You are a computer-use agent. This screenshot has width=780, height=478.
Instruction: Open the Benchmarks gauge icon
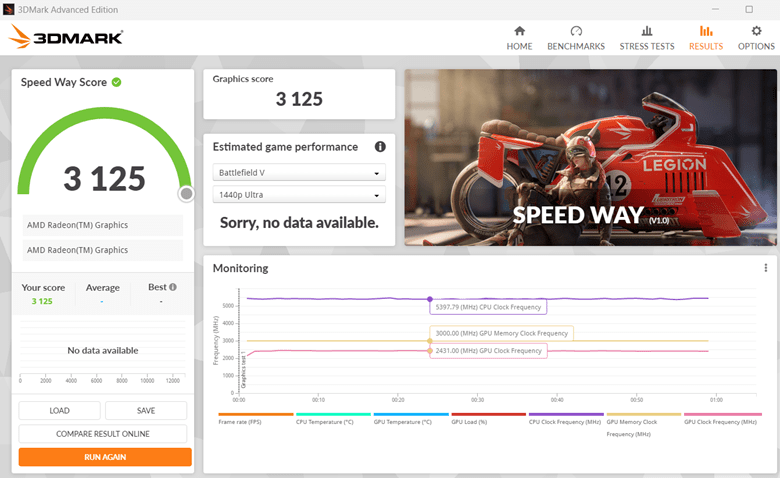[x=576, y=31]
